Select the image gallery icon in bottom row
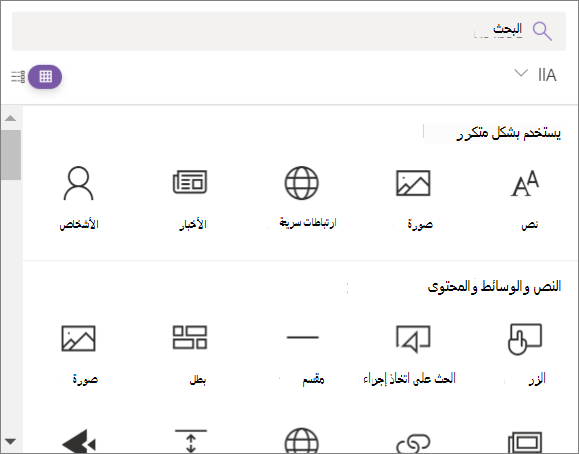The height and width of the screenshot is (454, 579). (x=525, y=442)
